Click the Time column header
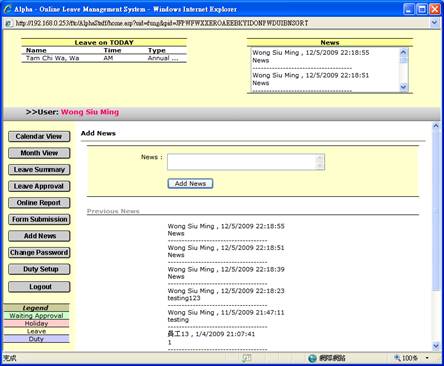This screenshot has height=366, width=444. [112, 50]
